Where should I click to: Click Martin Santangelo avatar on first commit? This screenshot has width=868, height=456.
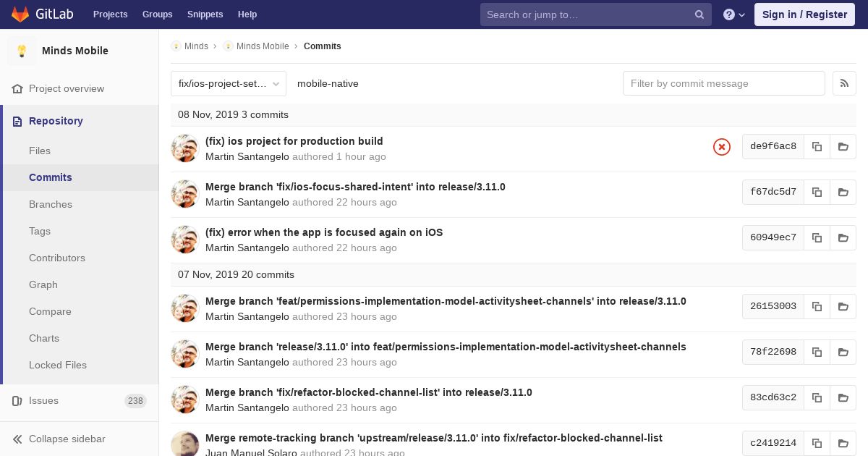tap(185, 148)
